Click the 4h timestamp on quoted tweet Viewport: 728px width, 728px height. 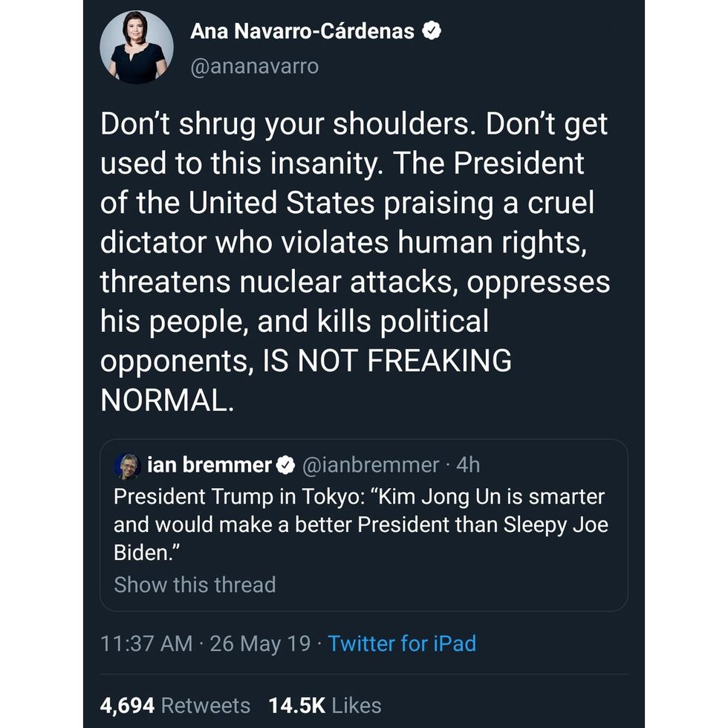[x=468, y=465]
